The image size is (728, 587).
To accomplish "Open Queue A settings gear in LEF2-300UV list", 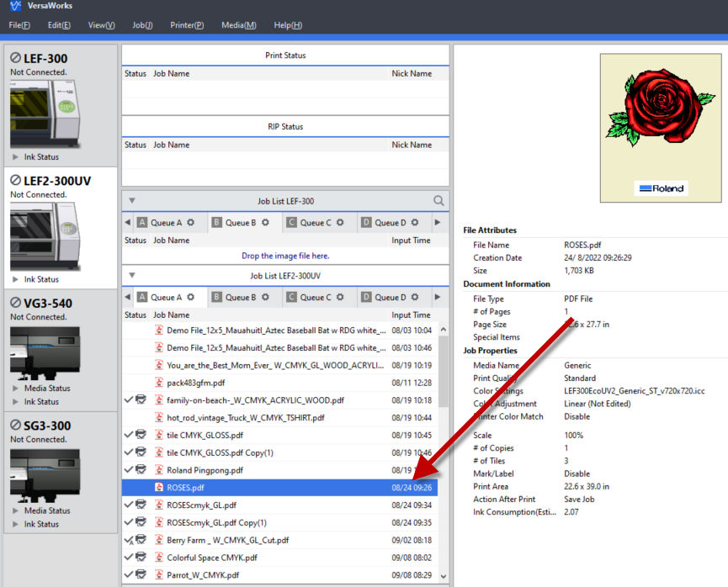I will [x=190, y=297].
